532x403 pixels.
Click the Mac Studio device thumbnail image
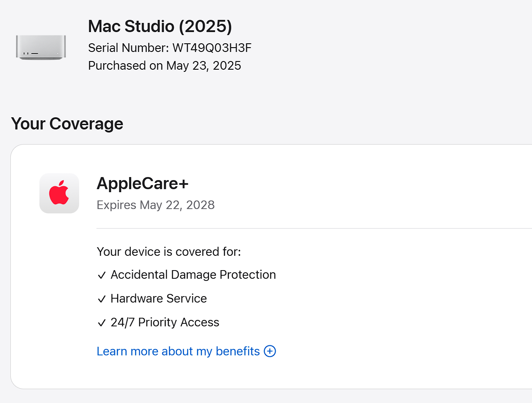(41, 47)
